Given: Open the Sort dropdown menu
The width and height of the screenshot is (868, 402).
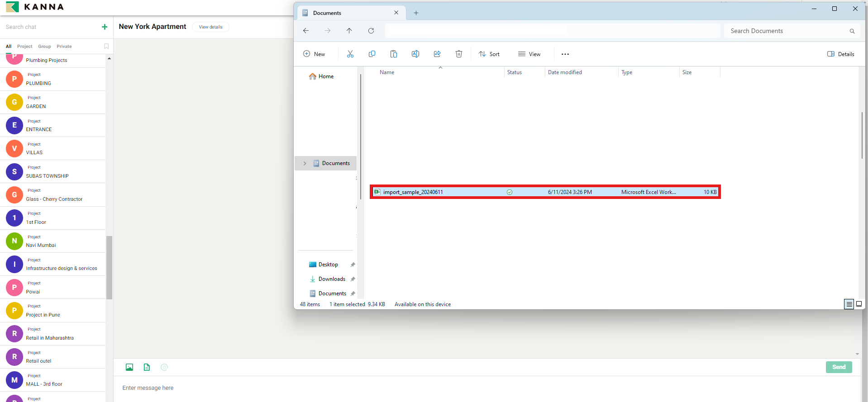Looking at the screenshot, I should pos(489,54).
